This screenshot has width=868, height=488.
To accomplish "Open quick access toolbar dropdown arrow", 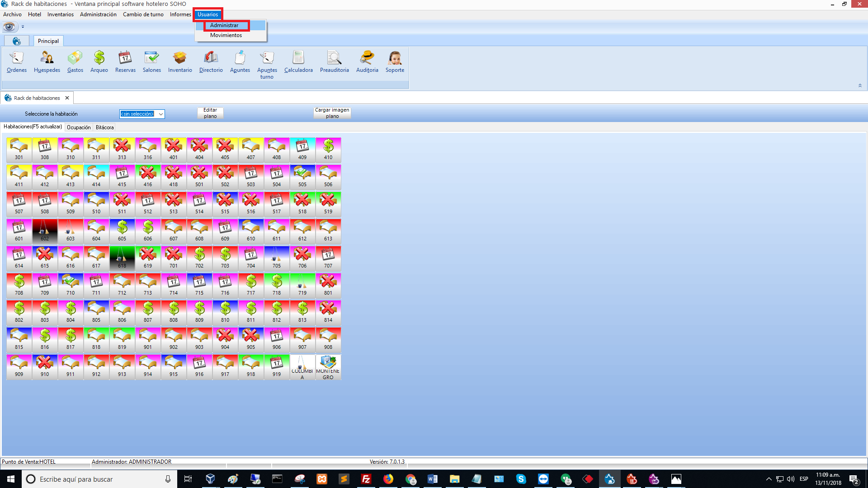I will (x=23, y=27).
